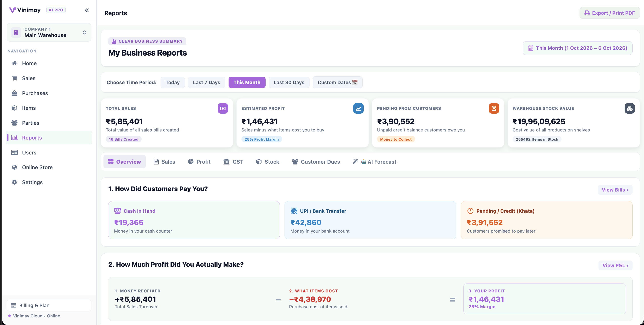This screenshot has height=325, width=644.
Task: Click the UPI / Bank Transfer card
Action: click(370, 220)
